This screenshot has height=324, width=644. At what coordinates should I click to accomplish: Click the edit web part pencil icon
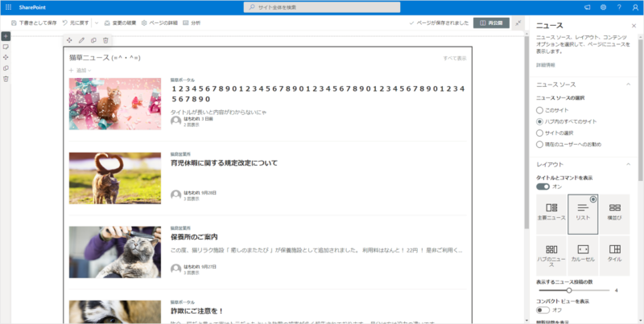click(81, 40)
